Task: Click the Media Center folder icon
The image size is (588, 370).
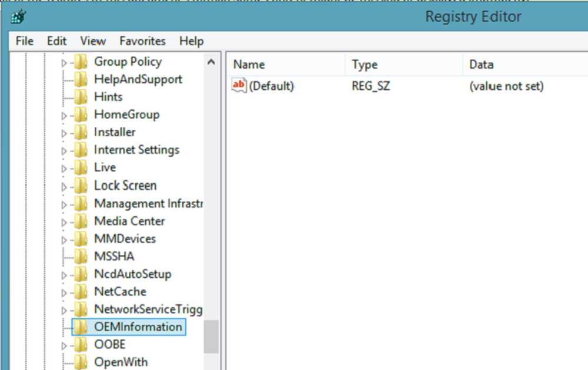Action: click(x=81, y=221)
